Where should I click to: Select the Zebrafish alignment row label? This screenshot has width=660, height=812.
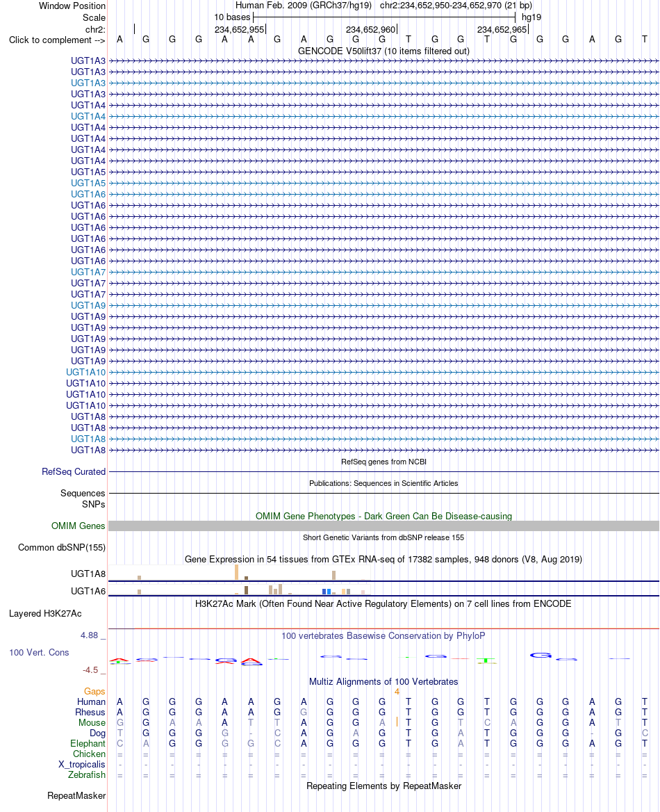(x=86, y=774)
